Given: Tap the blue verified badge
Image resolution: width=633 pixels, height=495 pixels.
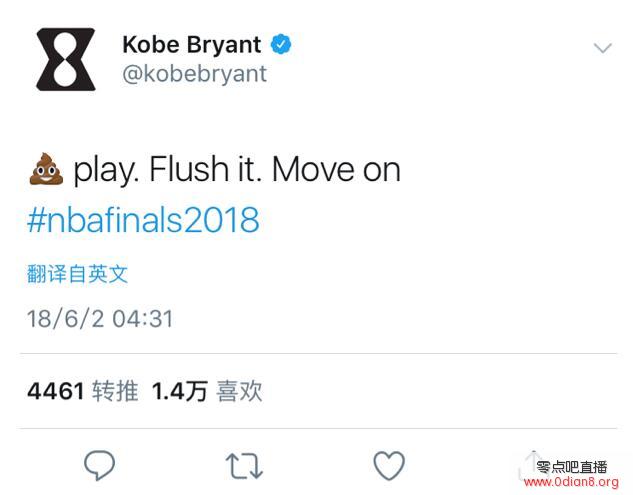Looking at the screenshot, I should pyautogui.click(x=281, y=44).
